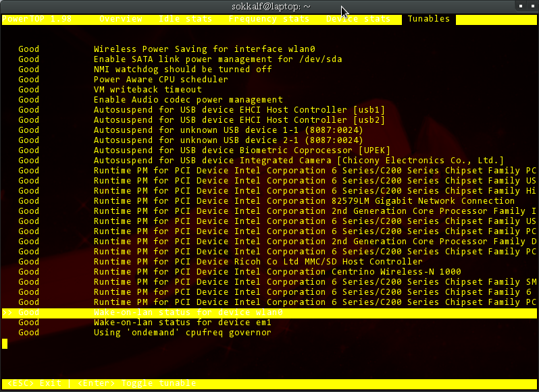
Task: Select Runtime PM Ricoh MMC/SD Host Controller
Action: [x=269, y=262]
